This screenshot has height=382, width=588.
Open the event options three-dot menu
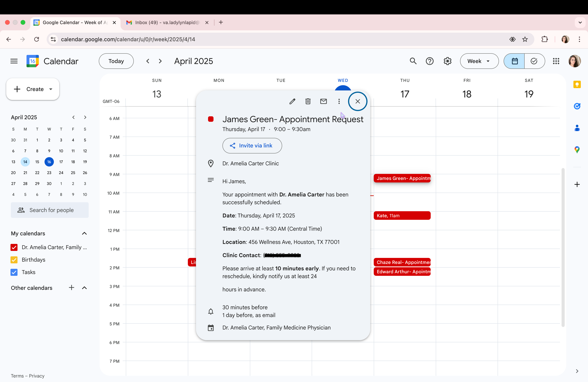pos(339,101)
